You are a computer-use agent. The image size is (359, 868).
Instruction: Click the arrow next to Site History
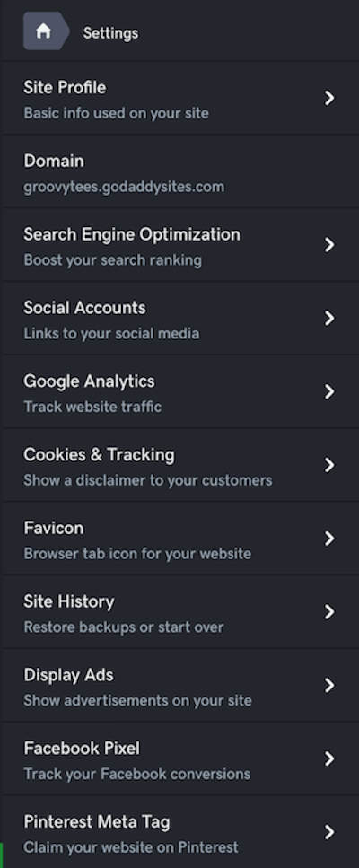[x=329, y=612]
